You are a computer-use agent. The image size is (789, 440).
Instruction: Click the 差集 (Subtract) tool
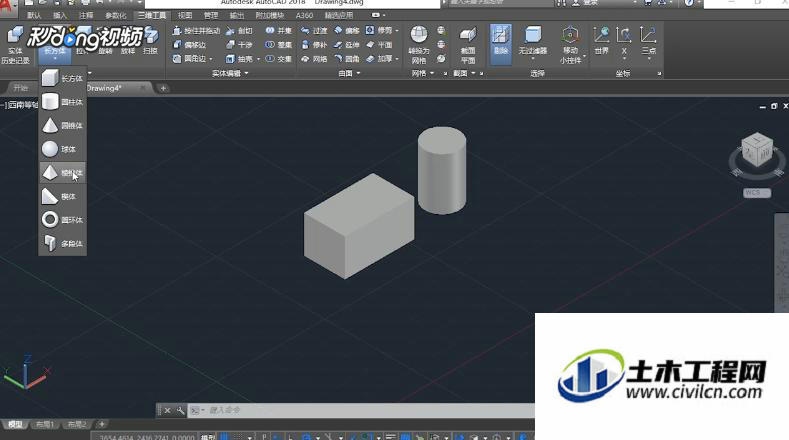click(x=279, y=45)
